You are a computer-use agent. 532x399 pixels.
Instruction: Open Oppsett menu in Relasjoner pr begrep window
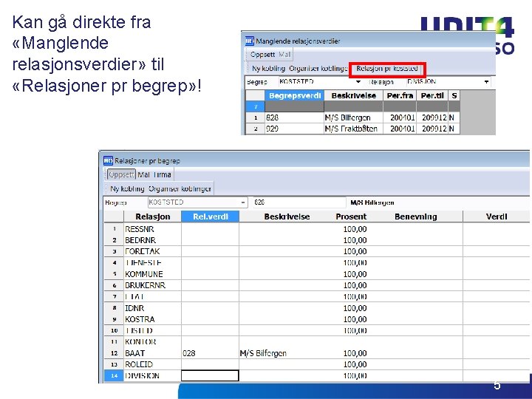point(121,174)
